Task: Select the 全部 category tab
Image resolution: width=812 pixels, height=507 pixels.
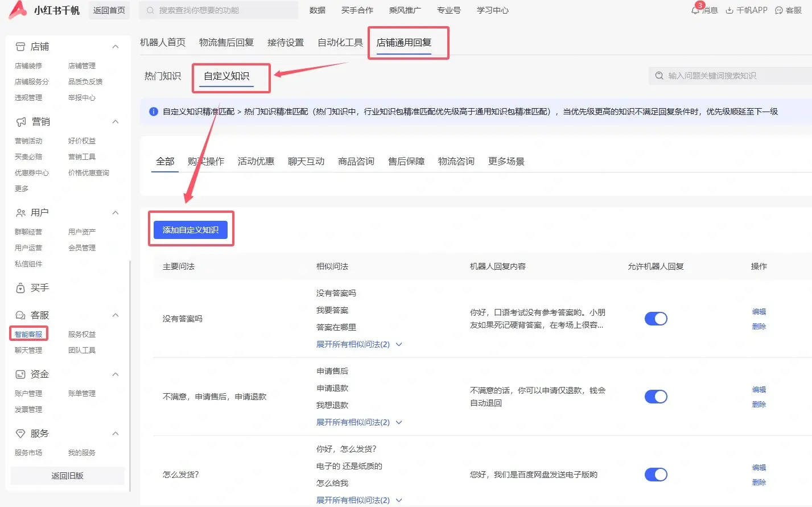Action: 165,162
